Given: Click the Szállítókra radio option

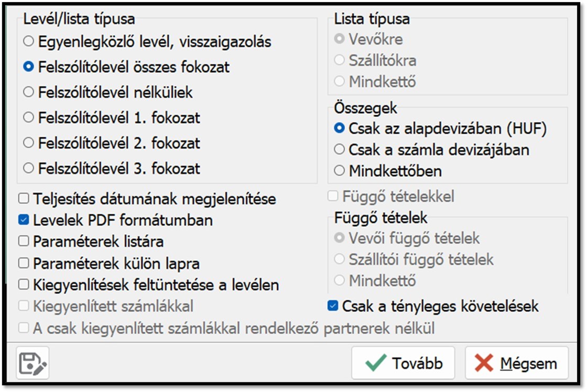Looking at the screenshot, I should pos(340,60).
